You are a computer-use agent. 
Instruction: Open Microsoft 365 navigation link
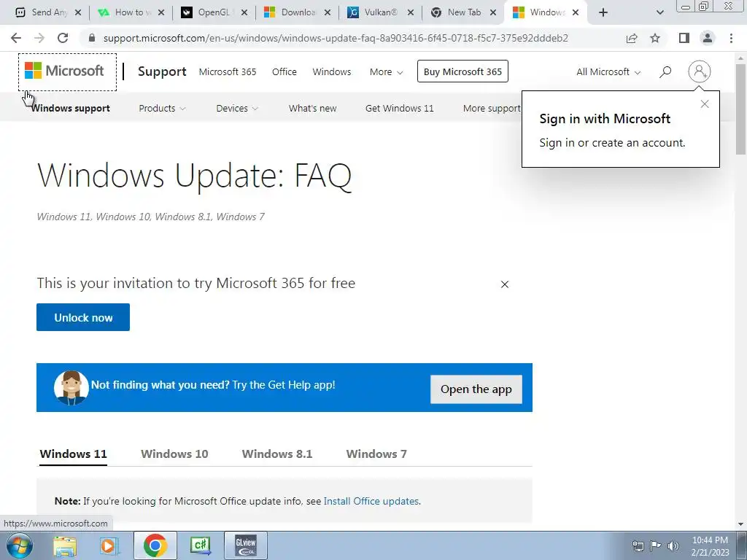pos(228,72)
